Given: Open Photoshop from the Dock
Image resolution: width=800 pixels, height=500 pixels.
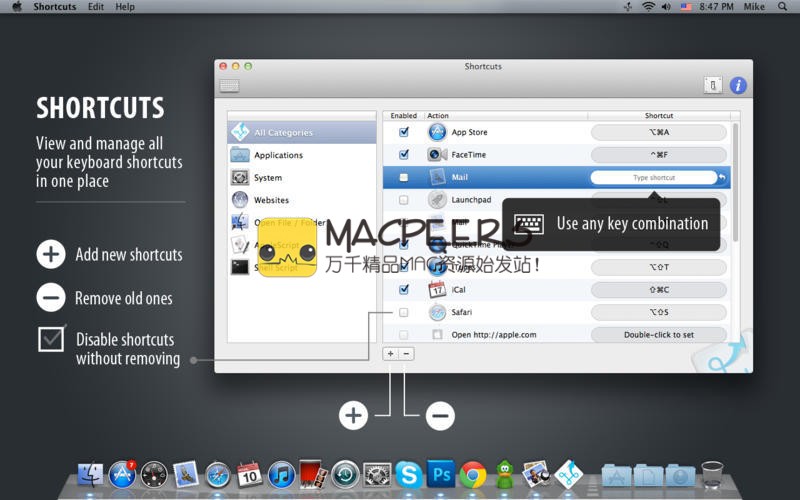Looking at the screenshot, I should coord(440,473).
